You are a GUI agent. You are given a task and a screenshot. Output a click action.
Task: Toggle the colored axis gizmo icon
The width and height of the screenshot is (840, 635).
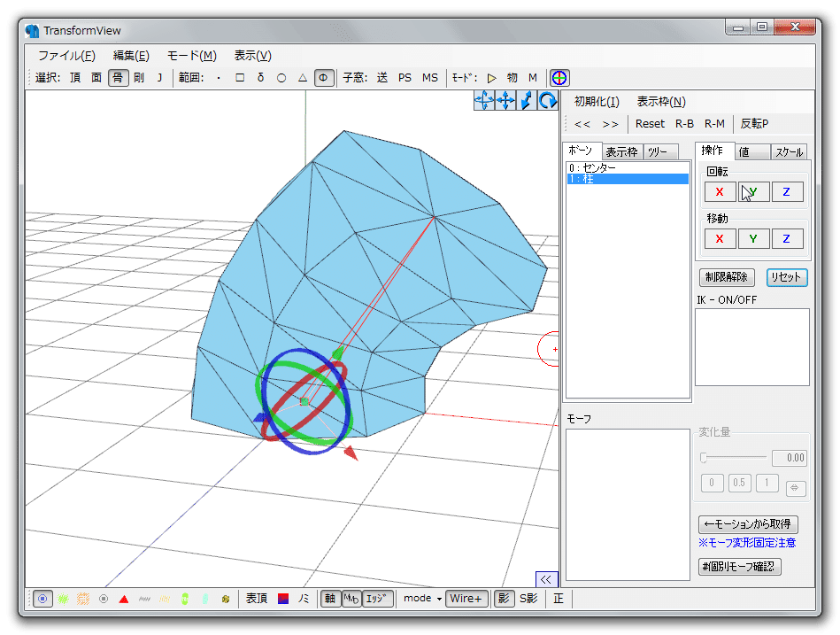coord(559,78)
